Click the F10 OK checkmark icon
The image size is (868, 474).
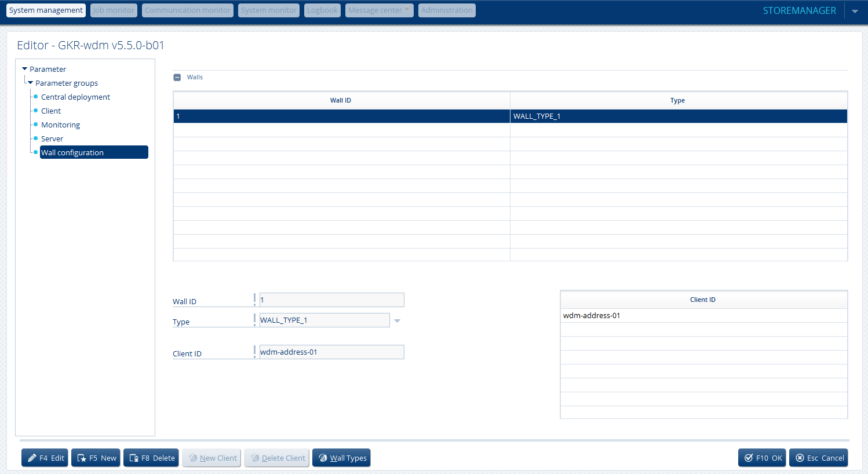click(x=749, y=458)
